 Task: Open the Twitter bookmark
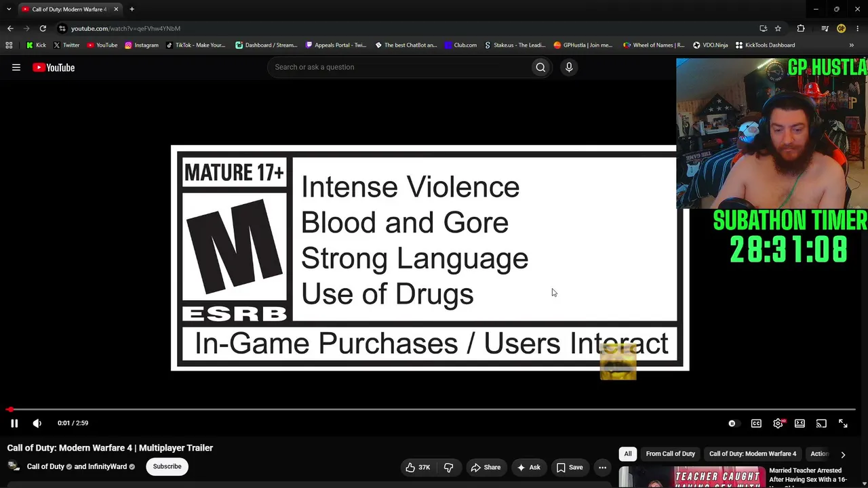[x=66, y=45]
